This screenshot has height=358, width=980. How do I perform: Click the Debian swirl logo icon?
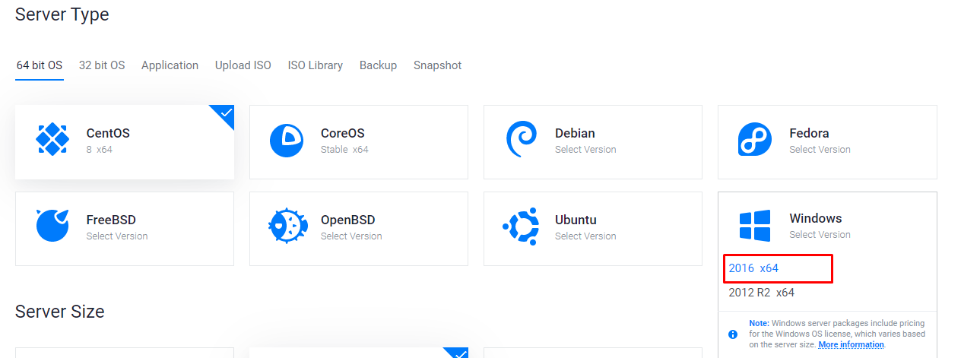coord(521,140)
